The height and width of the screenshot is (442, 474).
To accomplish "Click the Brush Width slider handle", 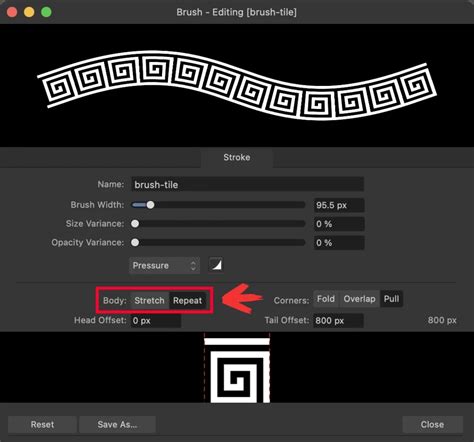I will [150, 205].
